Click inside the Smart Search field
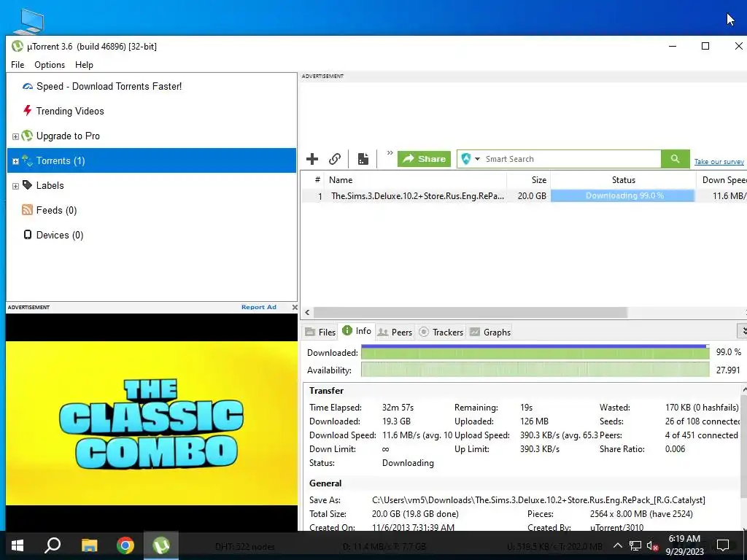Viewport: 747px width, 560px height. [x=572, y=159]
